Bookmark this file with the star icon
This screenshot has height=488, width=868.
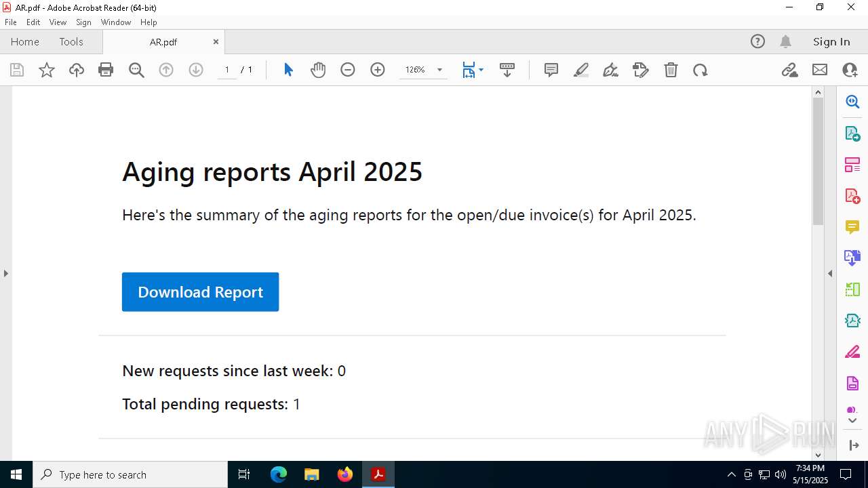(47, 70)
